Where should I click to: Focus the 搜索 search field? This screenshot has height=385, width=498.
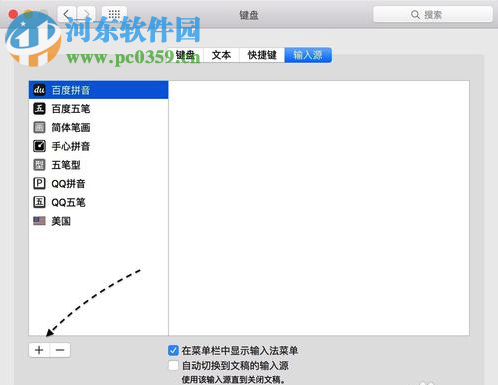coord(433,15)
